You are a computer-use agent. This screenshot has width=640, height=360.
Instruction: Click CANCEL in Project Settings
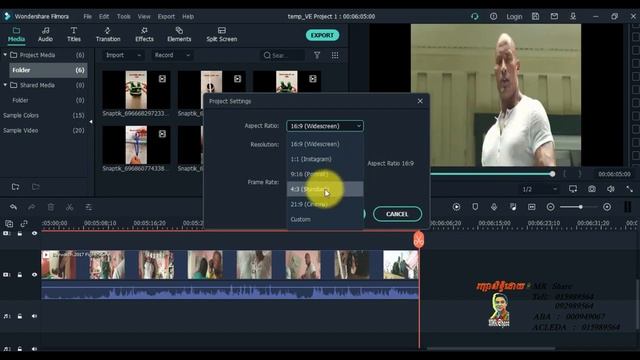[x=397, y=214]
